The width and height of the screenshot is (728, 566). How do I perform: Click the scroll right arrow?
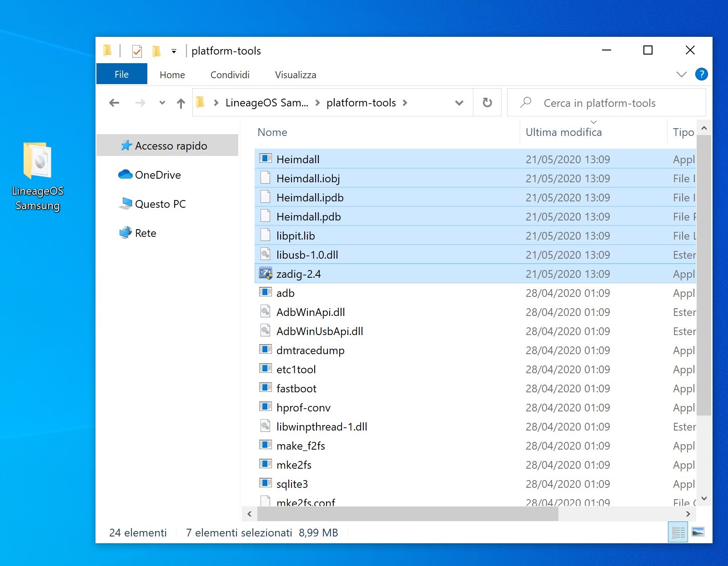click(x=688, y=514)
